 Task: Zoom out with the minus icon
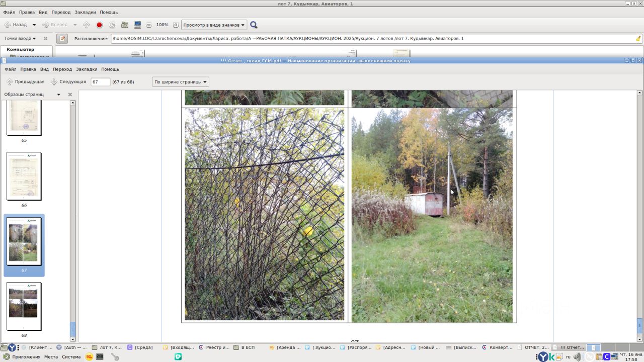pos(149,25)
